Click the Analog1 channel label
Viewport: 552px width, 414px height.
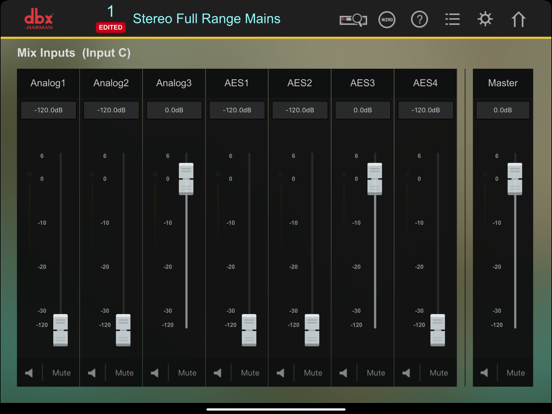(48, 83)
